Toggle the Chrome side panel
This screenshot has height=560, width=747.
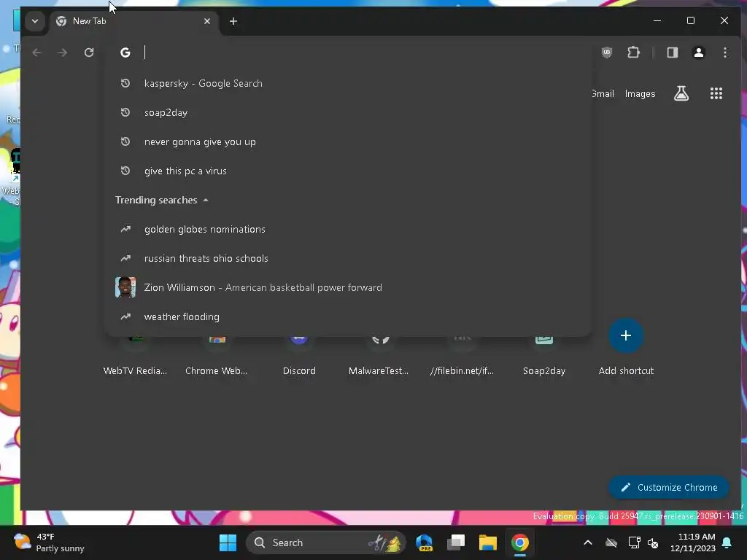click(672, 52)
